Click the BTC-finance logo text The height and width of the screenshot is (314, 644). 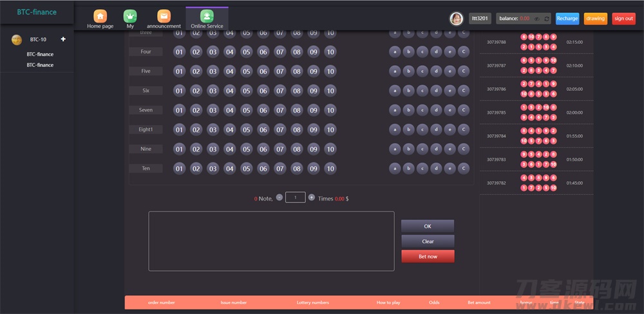pos(37,12)
